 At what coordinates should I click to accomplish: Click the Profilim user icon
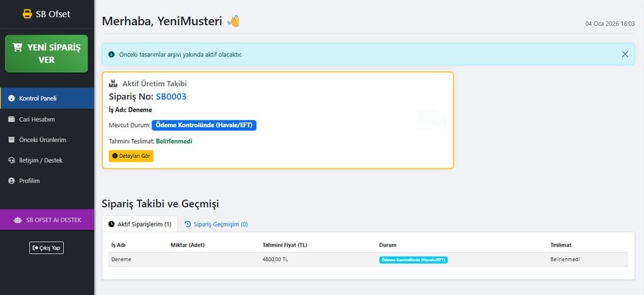[x=11, y=181]
